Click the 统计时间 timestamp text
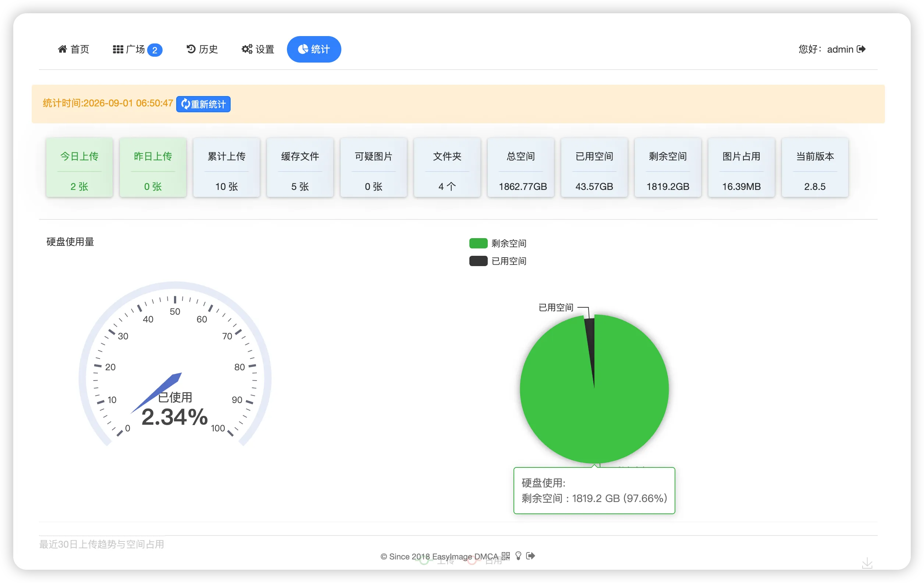 point(108,103)
